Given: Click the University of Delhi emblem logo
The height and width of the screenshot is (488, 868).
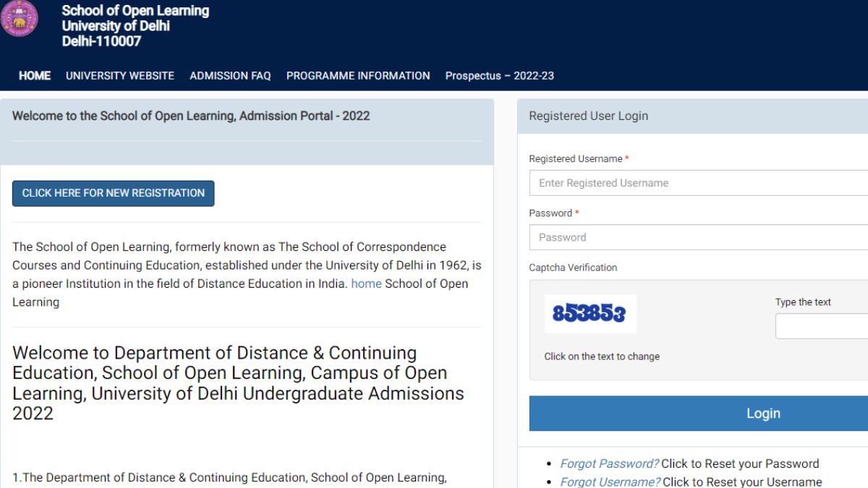Looking at the screenshot, I should tap(18, 18).
